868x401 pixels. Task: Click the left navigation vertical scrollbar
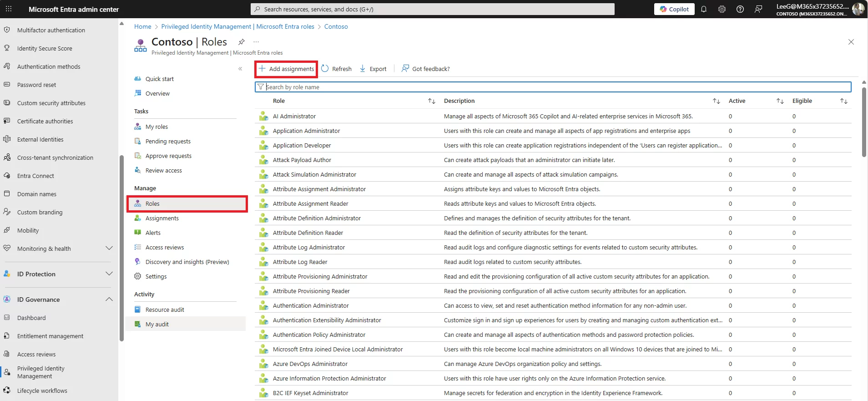point(121,248)
